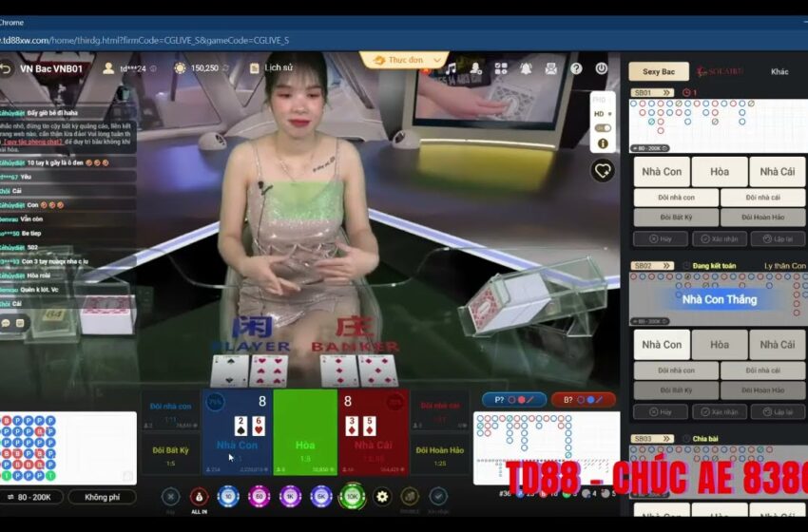Expand the SB03 table arrows

click(666, 439)
